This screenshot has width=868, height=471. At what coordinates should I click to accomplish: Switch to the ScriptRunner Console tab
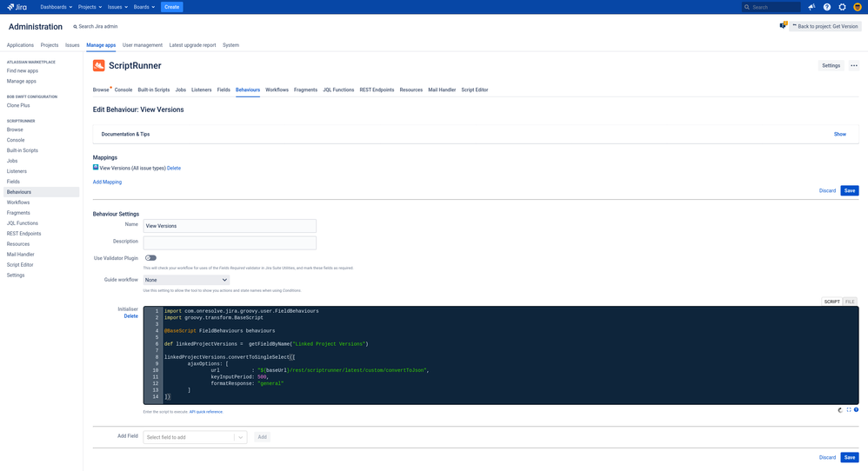point(124,90)
